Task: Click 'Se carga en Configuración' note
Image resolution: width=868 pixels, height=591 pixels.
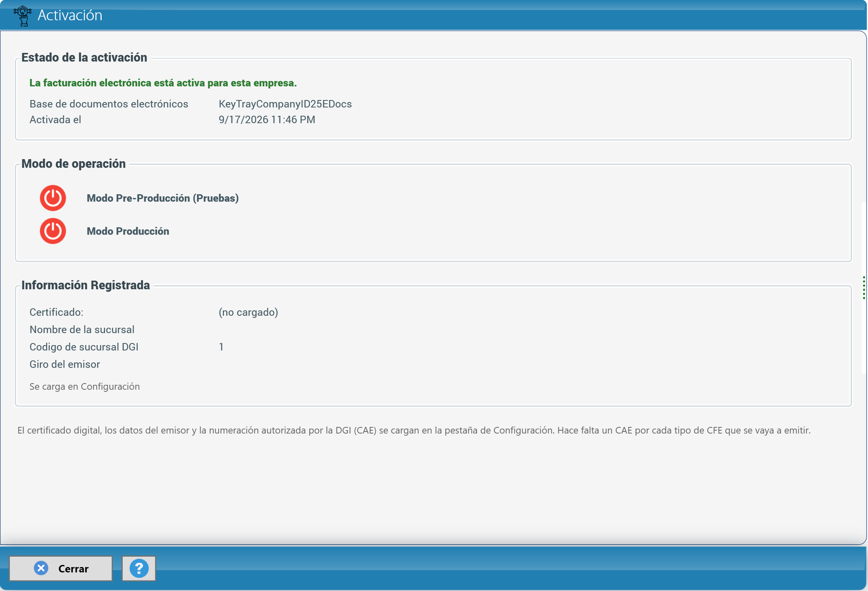Action: click(85, 386)
